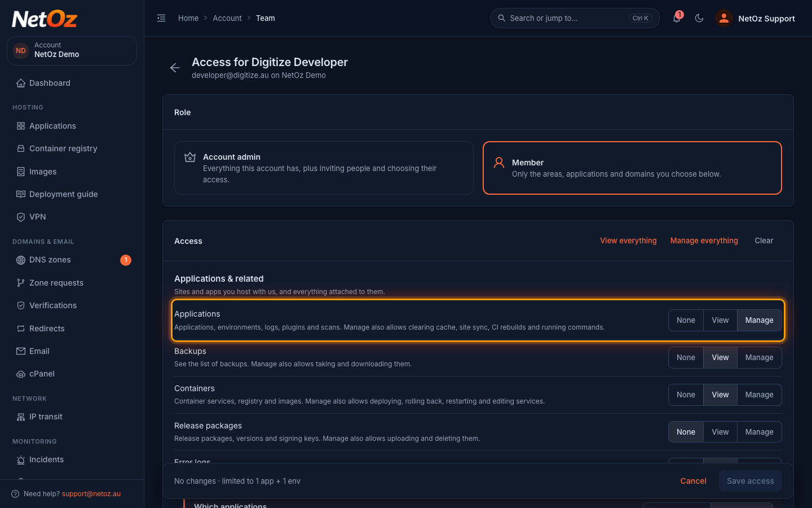Image resolution: width=812 pixels, height=508 pixels.
Task: Click Manage everything link
Action: click(704, 240)
